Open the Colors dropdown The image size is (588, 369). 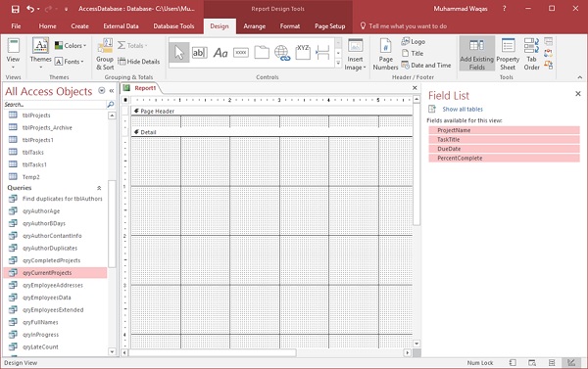71,45
